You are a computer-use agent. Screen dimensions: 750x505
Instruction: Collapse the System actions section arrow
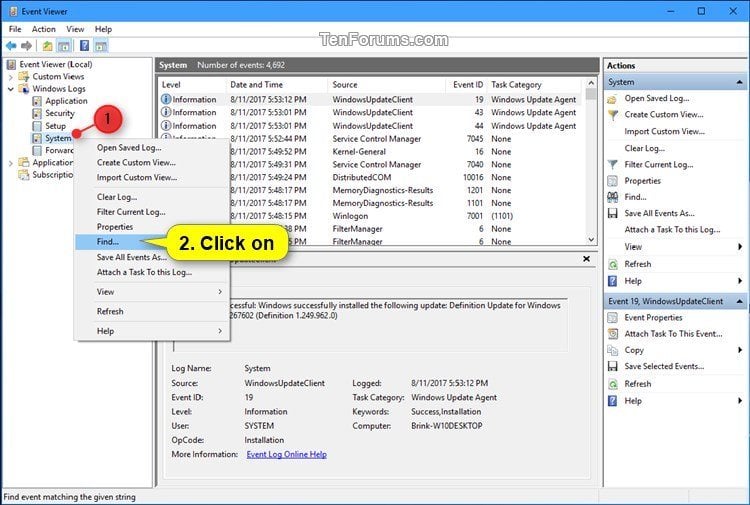(739, 82)
